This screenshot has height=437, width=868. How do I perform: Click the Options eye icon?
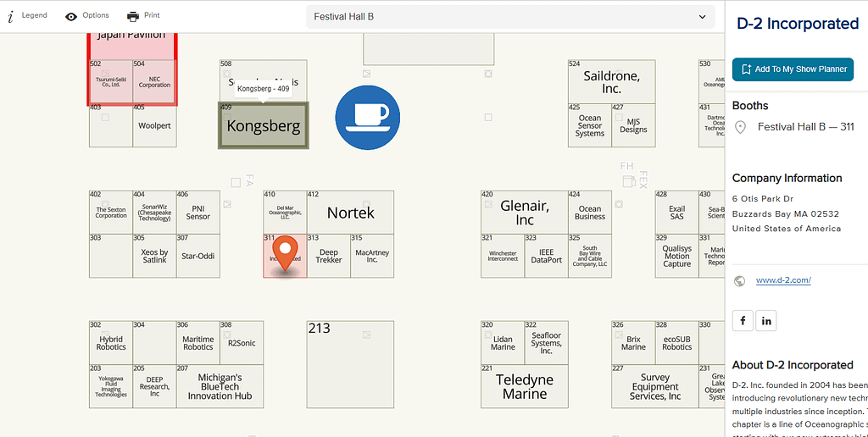coord(71,17)
